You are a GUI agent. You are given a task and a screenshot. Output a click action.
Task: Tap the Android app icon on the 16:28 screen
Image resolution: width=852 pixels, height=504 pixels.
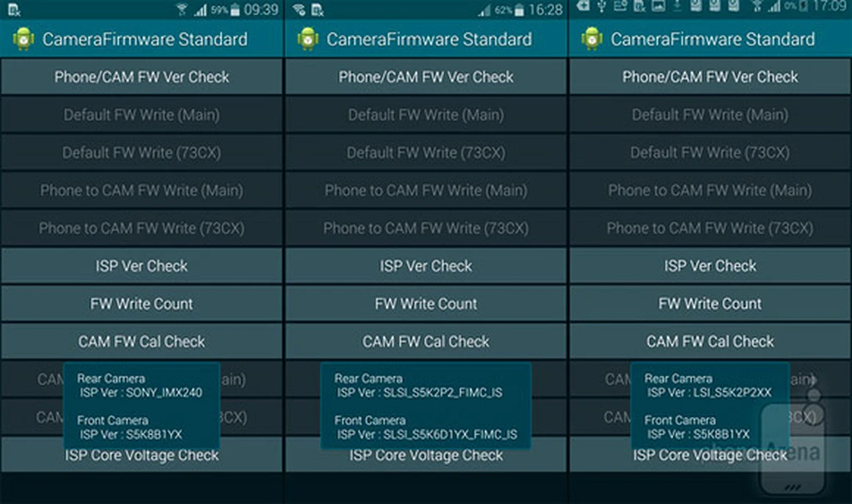tap(308, 39)
